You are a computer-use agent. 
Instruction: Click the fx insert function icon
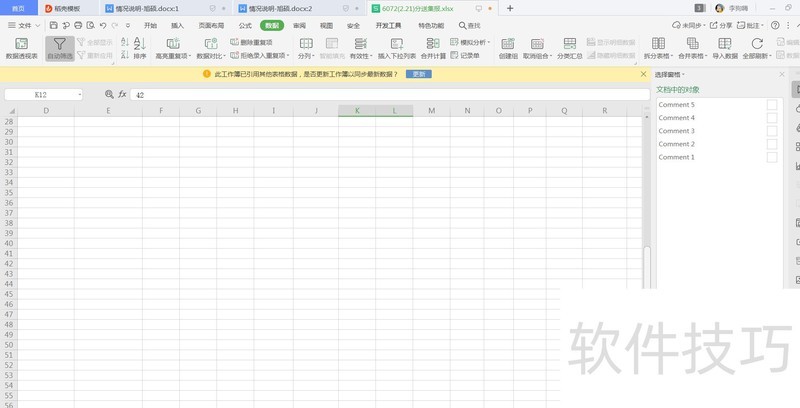coord(122,94)
